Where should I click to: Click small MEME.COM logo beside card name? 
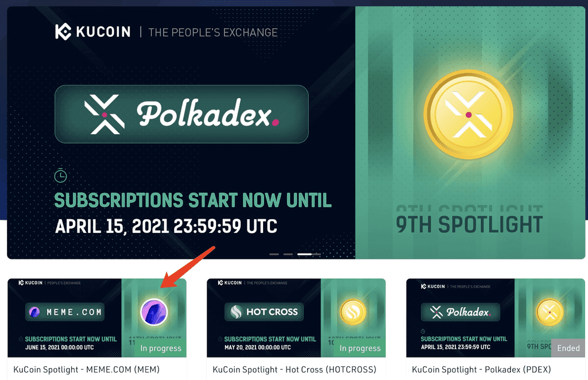[34, 312]
